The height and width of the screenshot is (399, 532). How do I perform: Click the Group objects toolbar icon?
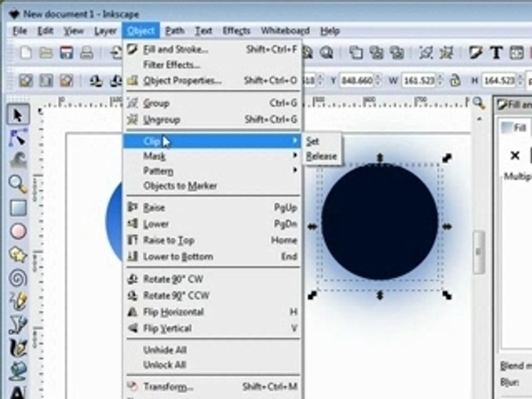tap(426, 53)
